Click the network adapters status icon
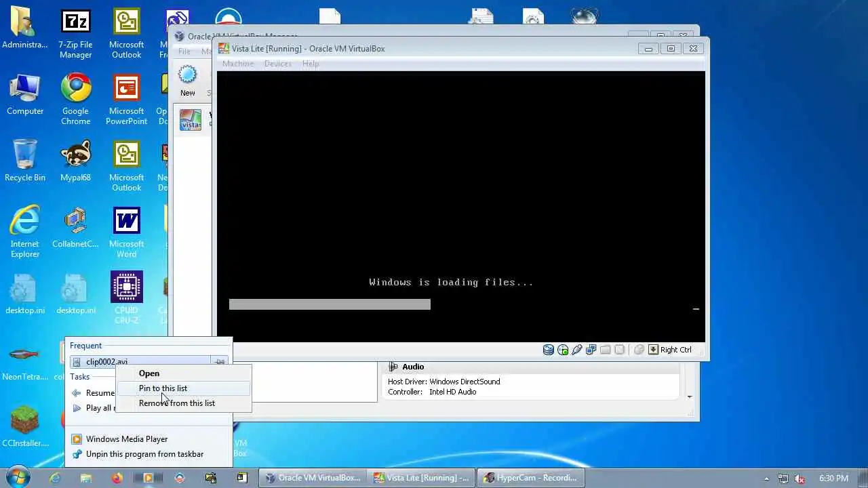This screenshot has height=488, width=868. click(591, 350)
